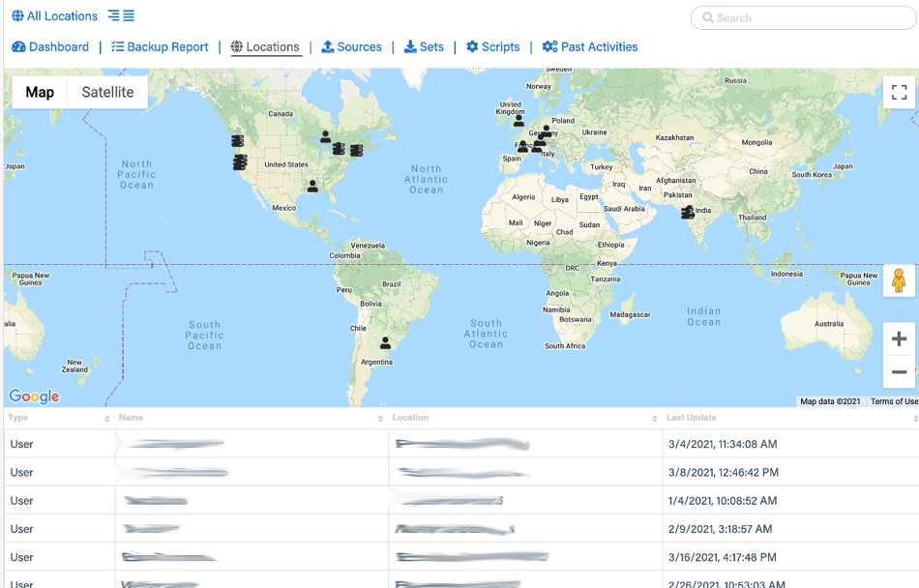
Task: Open the Backup Report tab
Action: click(160, 46)
